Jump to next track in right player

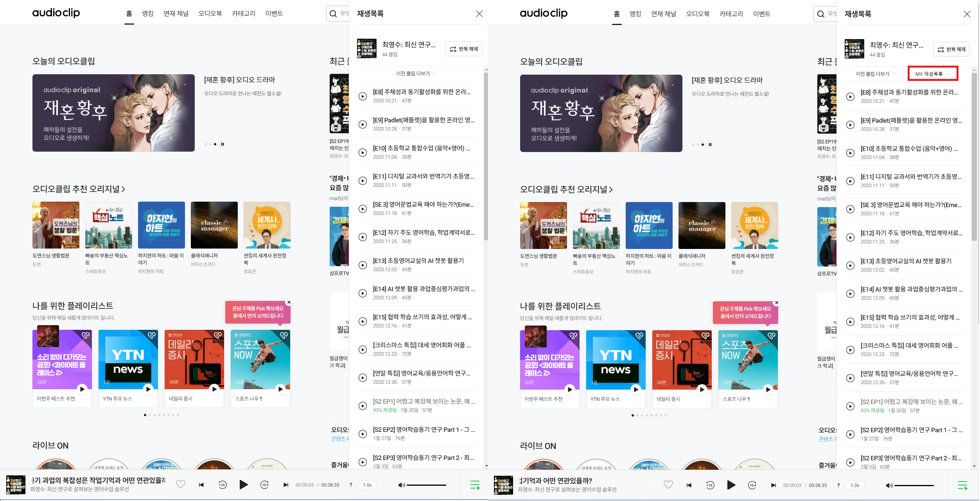point(773,485)
